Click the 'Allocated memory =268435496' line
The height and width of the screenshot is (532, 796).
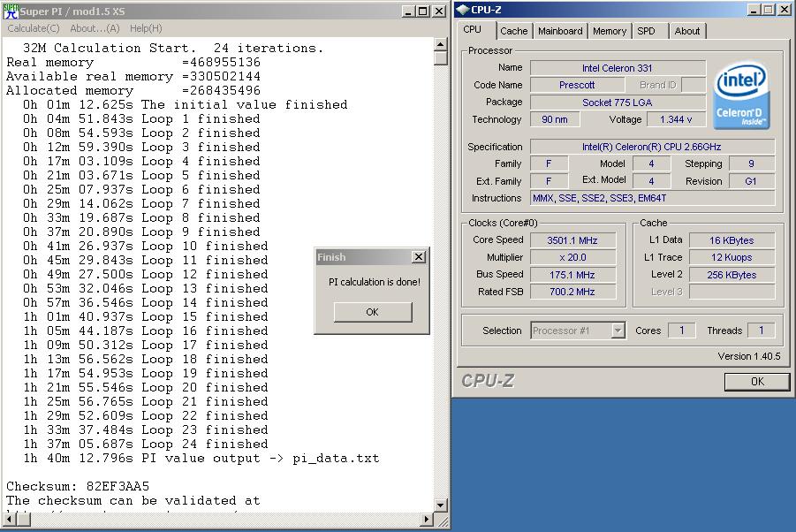(x=133, y=90)
